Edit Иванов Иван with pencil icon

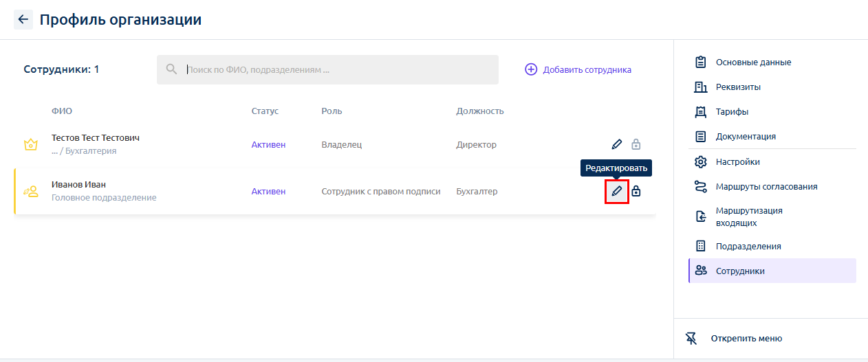click(617, 191)
